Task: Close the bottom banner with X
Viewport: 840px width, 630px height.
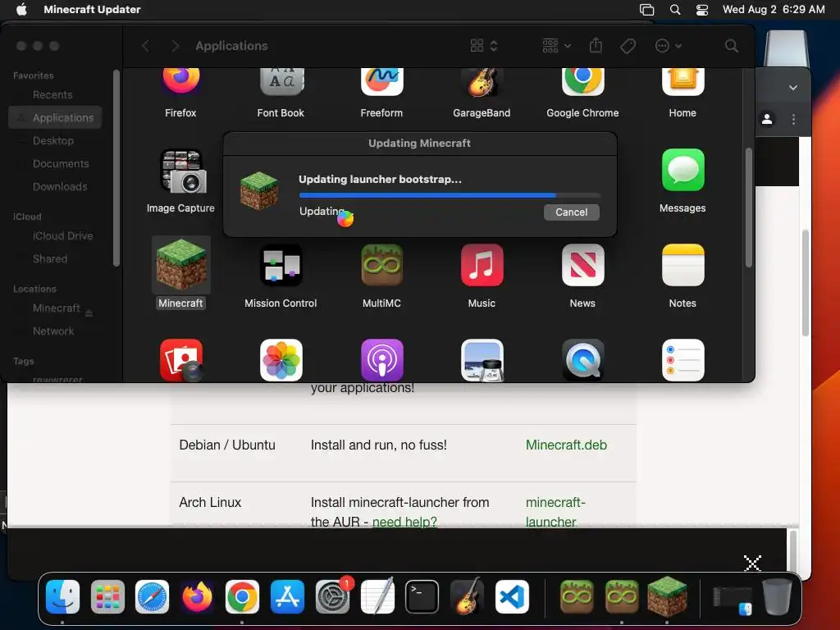Action: (x=752, y=563)
